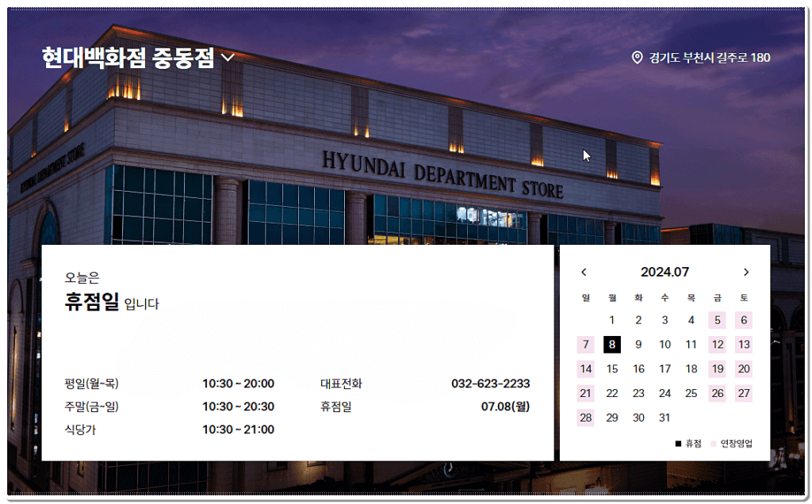812x504 pixels.
Task: Click the 2024.07 month heading
Action: [665, 272]
